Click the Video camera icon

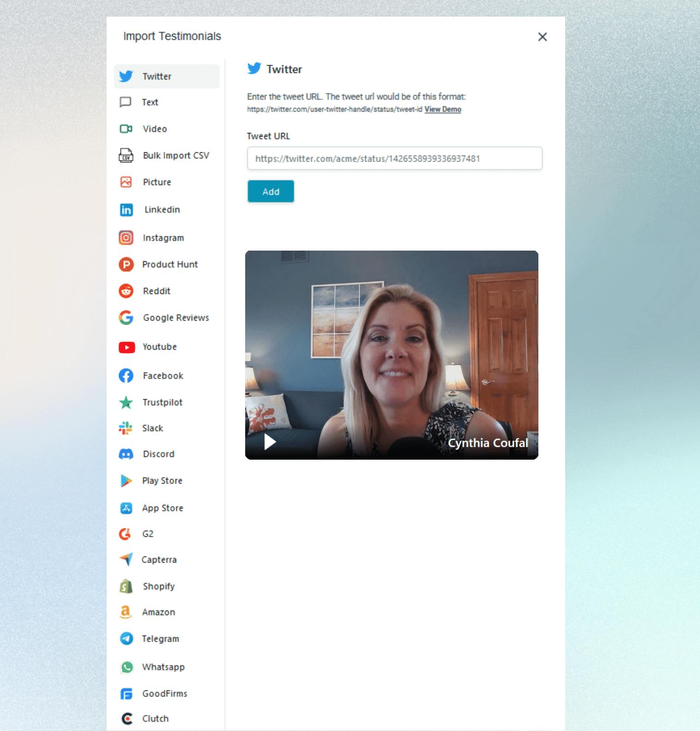(126, 129)
